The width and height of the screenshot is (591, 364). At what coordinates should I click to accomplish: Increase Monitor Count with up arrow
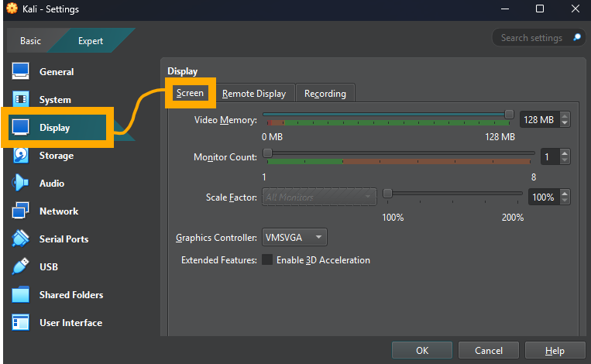564,153
